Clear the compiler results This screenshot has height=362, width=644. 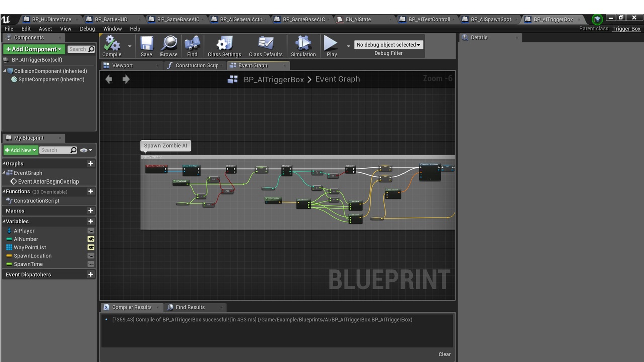[x=444, y=354]
